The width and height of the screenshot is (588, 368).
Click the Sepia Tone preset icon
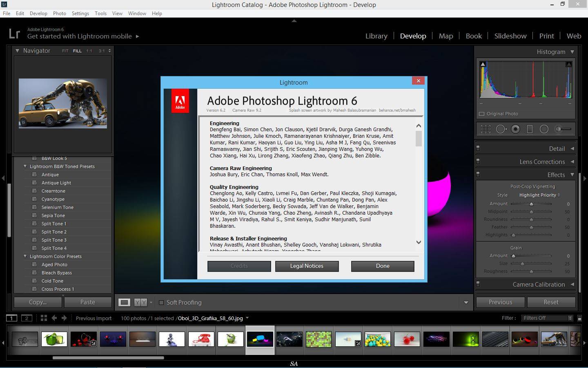click(34, 215)
